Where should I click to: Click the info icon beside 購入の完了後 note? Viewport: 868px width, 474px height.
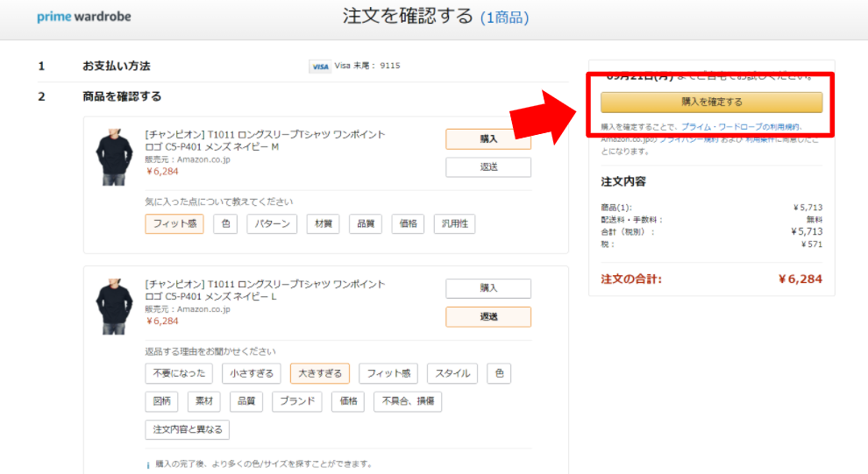pyautogui.click(x=148, y=465)
